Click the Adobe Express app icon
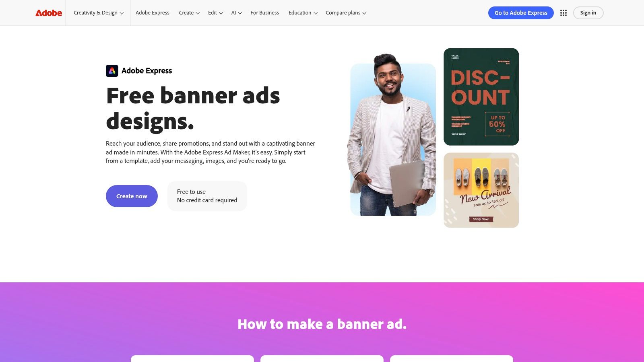This screenshot has height=362, width=644. (112, 71)
